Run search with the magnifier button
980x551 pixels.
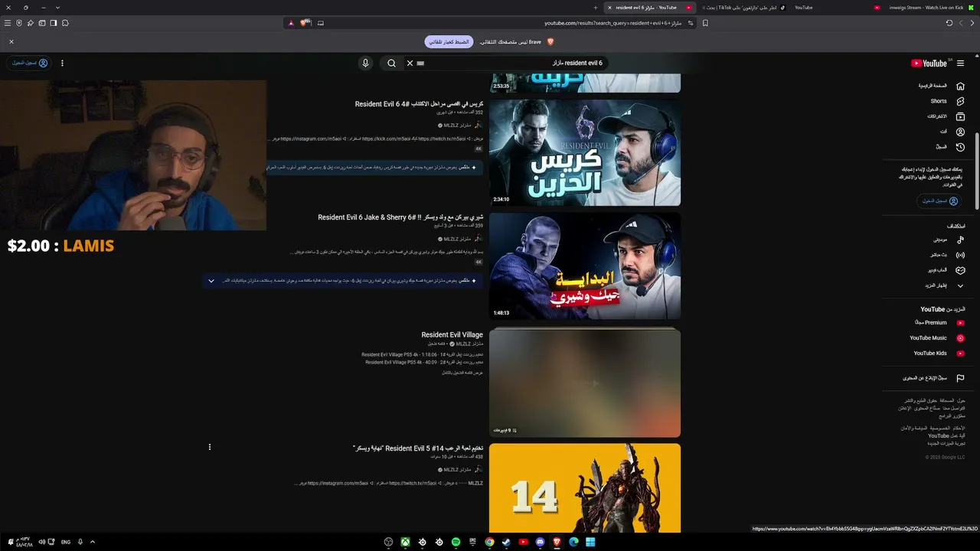click(391, 64)
